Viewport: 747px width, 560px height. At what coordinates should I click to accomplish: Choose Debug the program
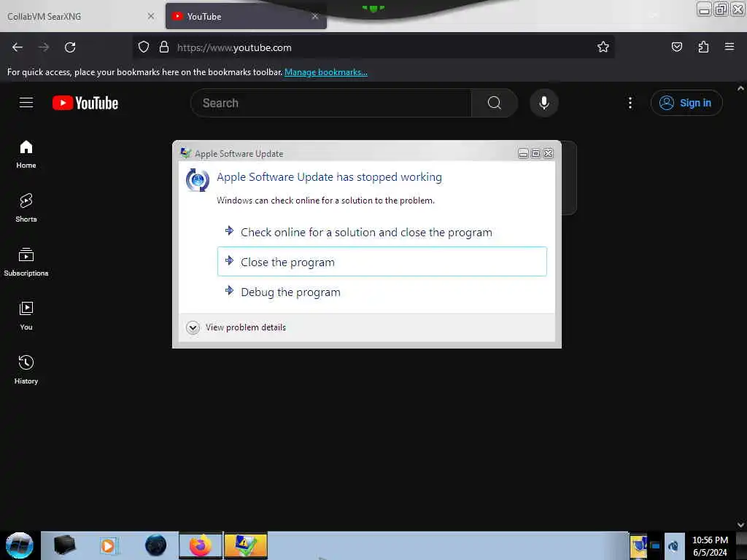(x=382, y=292)
